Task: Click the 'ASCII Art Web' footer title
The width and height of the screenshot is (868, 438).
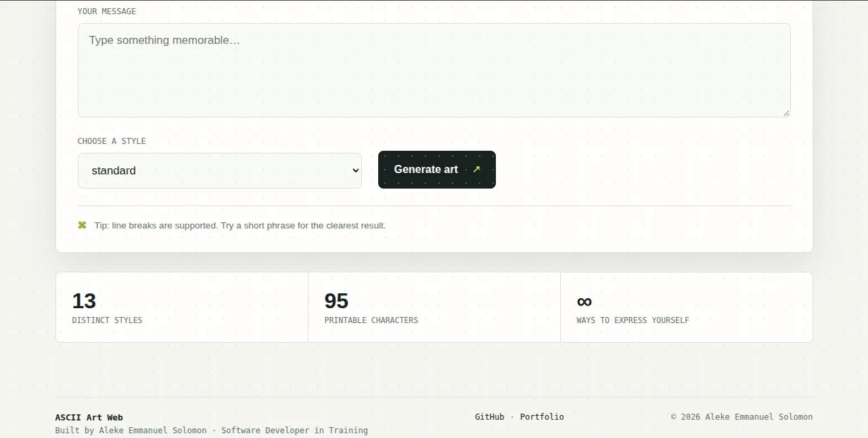Action: pos(89,418)
